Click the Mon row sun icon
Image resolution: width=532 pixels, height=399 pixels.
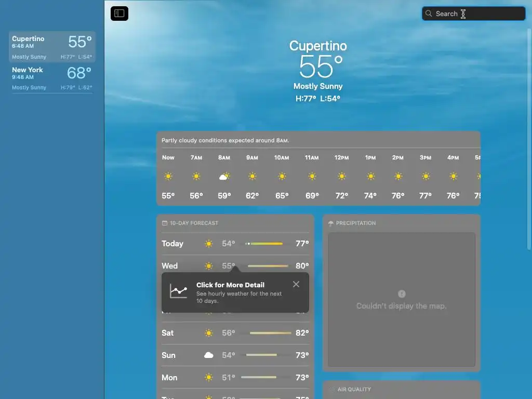pos(209,377)
